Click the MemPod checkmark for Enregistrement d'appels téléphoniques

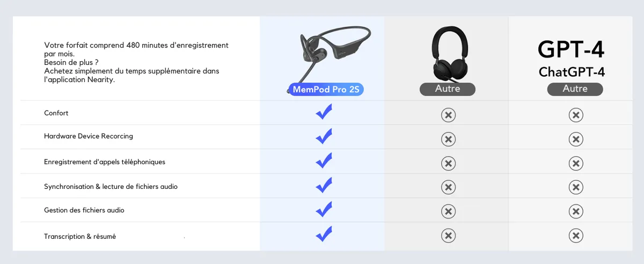[324, 161]
